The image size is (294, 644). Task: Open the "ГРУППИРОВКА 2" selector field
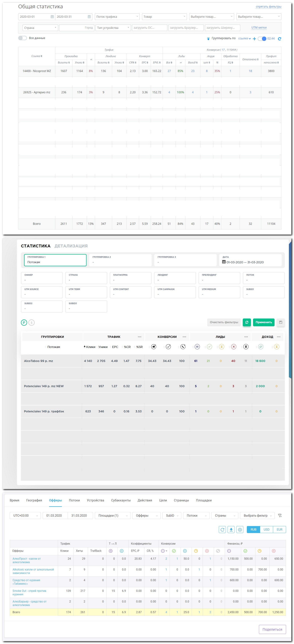120,260
